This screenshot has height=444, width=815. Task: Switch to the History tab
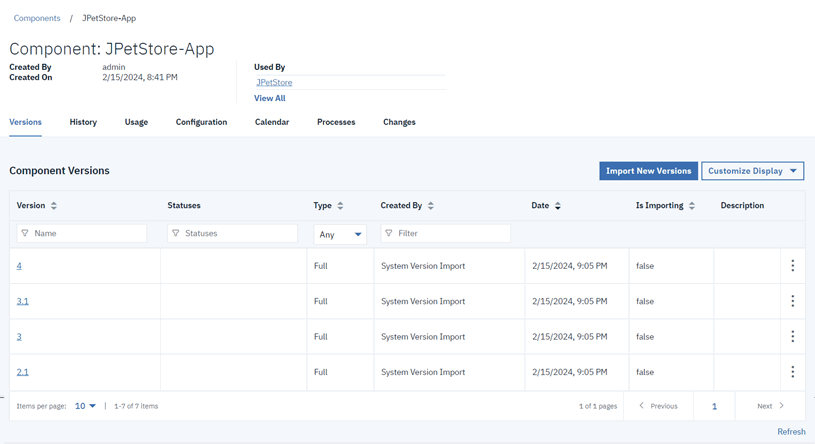tap(83, 122)
